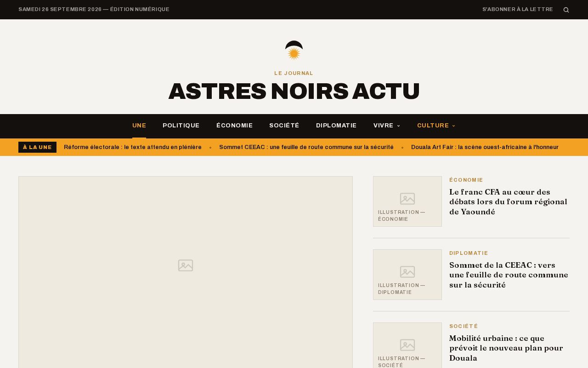588x368 pixels.
Task: Click the date Samedi 26 septembre 2026
Action: [x=60, y=9]
